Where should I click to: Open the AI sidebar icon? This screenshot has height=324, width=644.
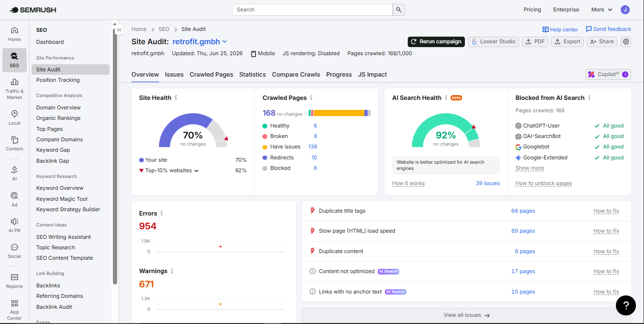(14, 173)
